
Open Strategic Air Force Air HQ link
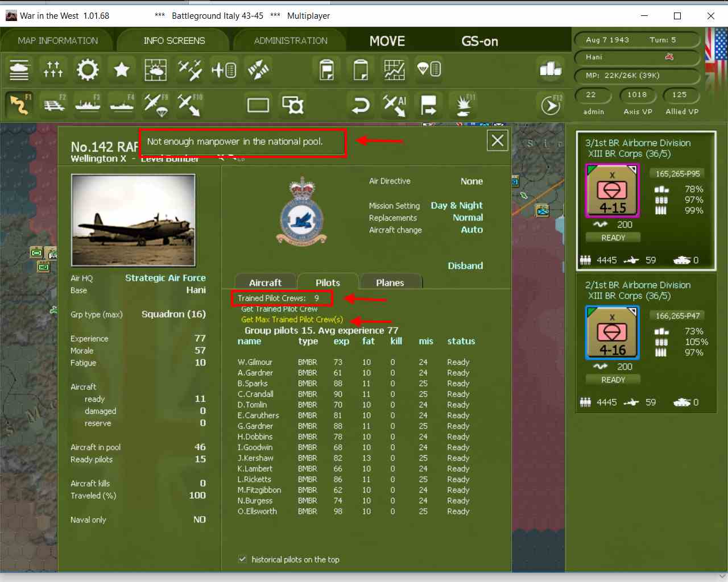point(166,278)
